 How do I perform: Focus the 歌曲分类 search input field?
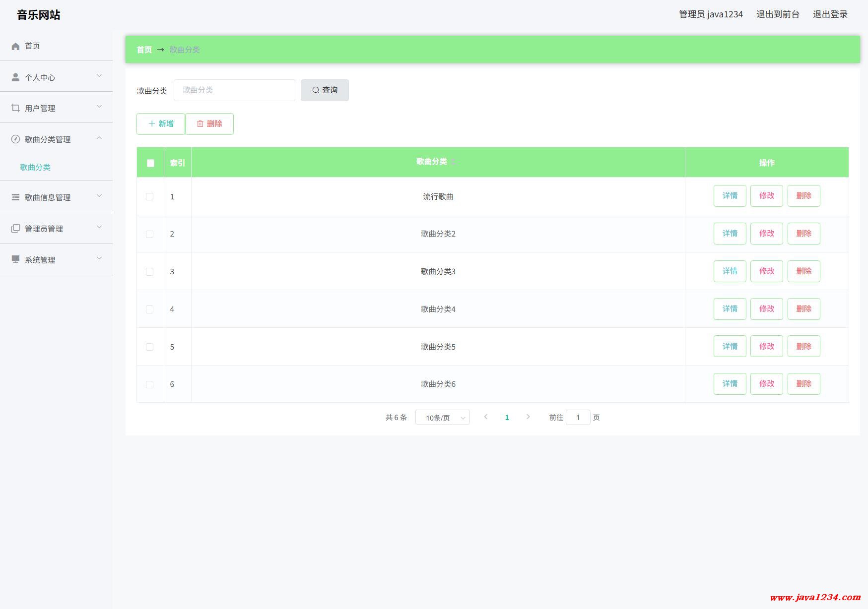tap(234, 90)
